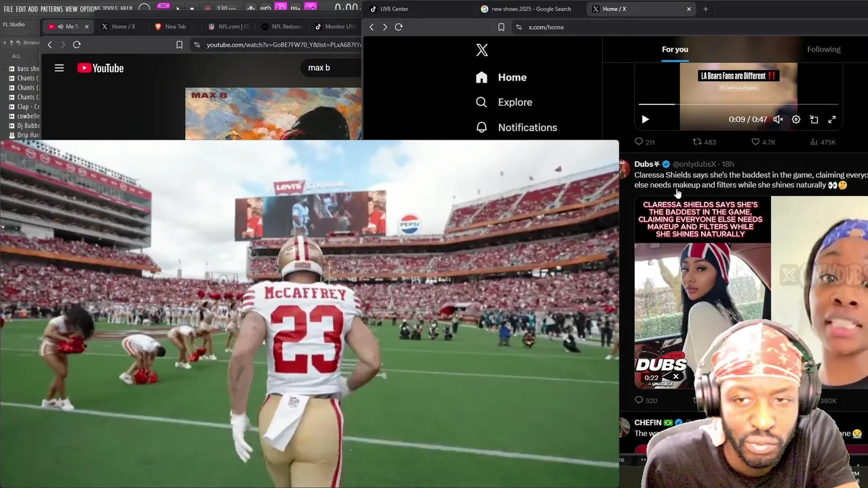Bookmark the x.com page
The image size is (868, 488).
coord(501,27)
